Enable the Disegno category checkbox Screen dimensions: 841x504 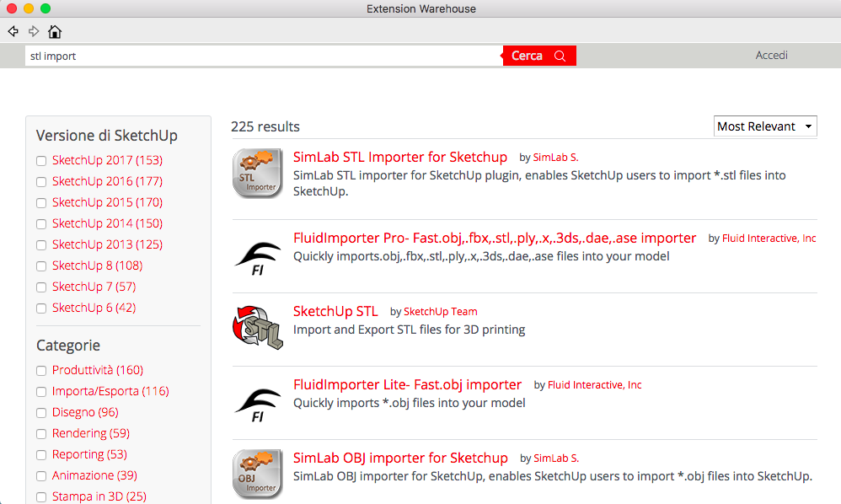(x=41, y=413)
